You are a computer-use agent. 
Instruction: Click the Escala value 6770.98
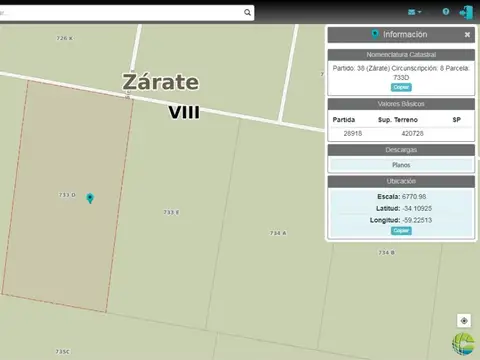(x=414, y=197)
